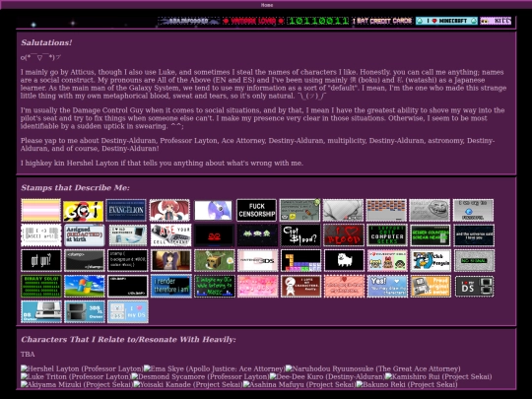Click the Windows XP wallpaper stamp
The image size is (532, 399).
[x=84, y=287]
